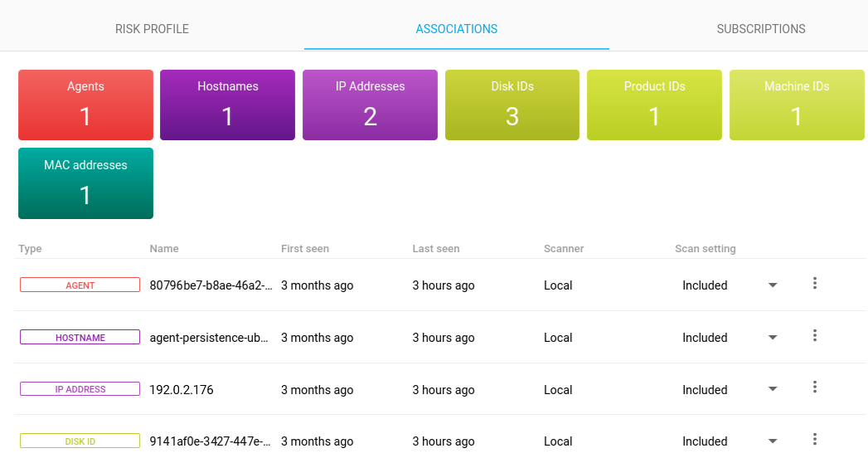Open the more options menu for the Agent row
The height and width of the screenshot is (463, 868).
815,284
